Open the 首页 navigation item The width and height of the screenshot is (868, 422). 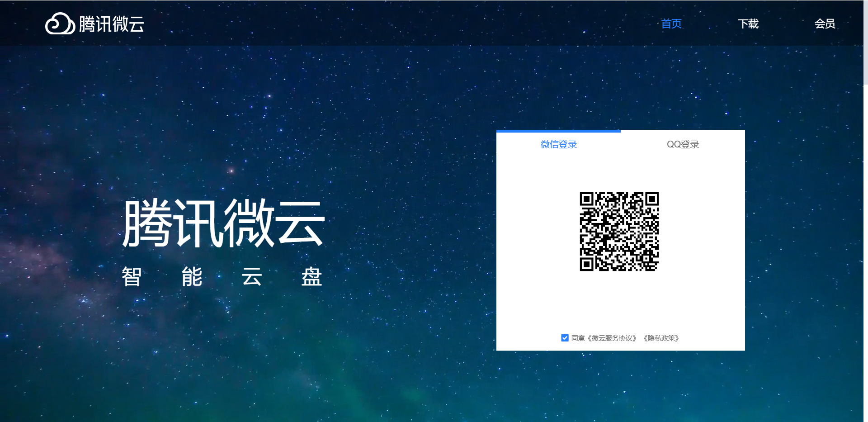(x=671, y=24)
